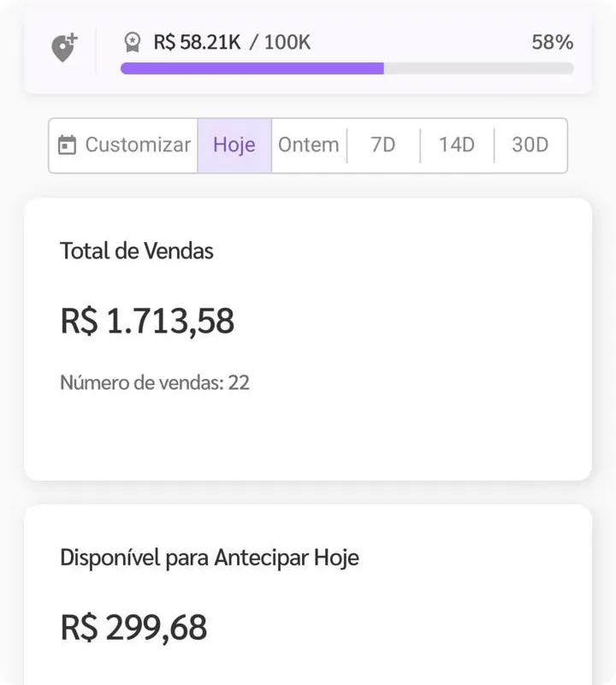Choose the 14D period filter
The height and width of the screenshot is (685, 616).
456,145
